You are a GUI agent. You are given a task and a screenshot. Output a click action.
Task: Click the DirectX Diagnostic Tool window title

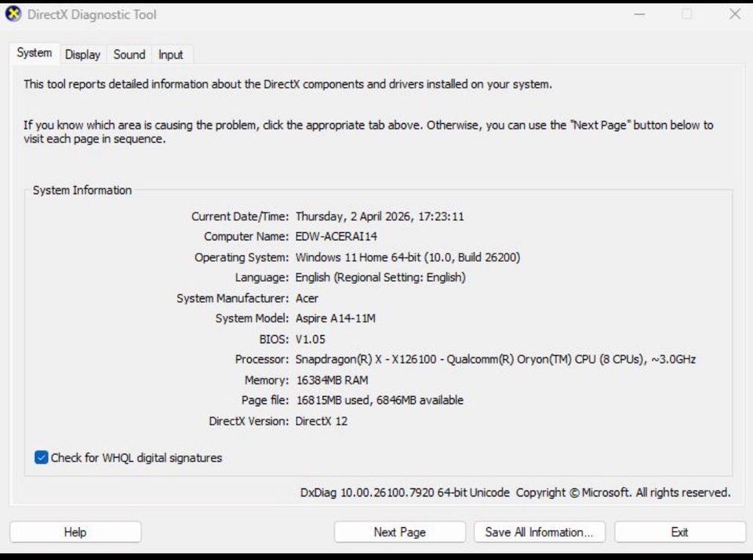point(92,14)
